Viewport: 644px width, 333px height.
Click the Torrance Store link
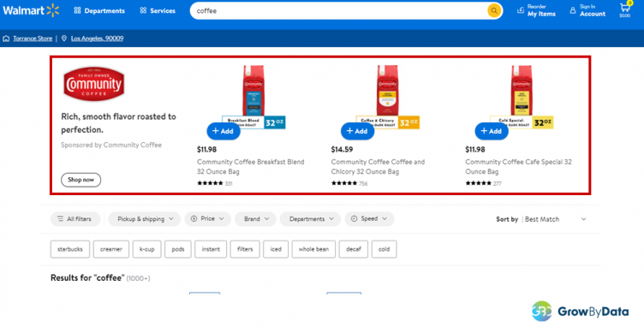coord(33,39)
